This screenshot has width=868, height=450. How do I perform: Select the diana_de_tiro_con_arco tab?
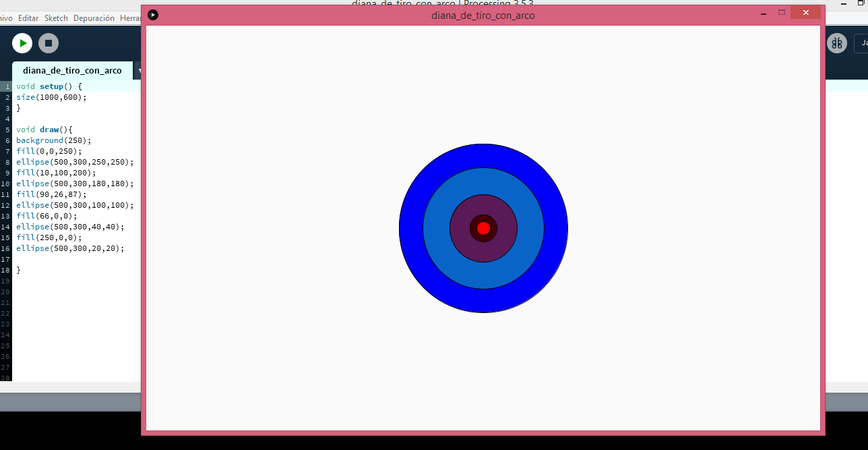click(72, 70)
